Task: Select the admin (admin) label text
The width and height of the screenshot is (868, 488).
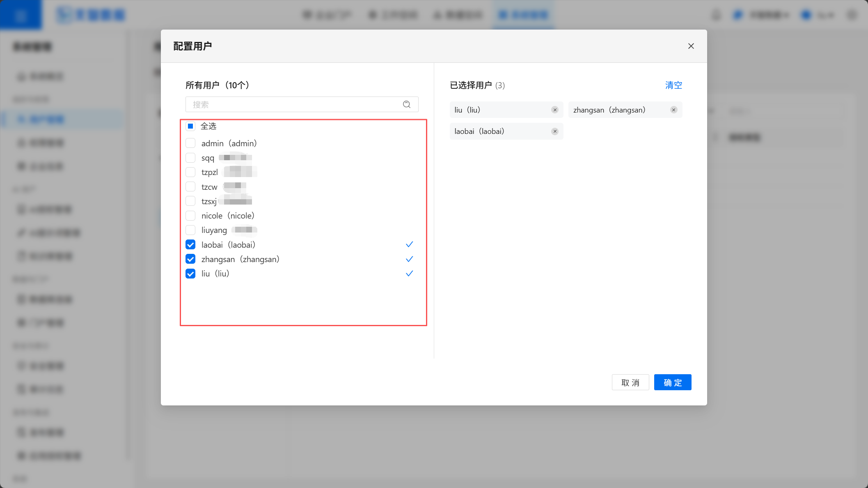Action: click(229, 143)
